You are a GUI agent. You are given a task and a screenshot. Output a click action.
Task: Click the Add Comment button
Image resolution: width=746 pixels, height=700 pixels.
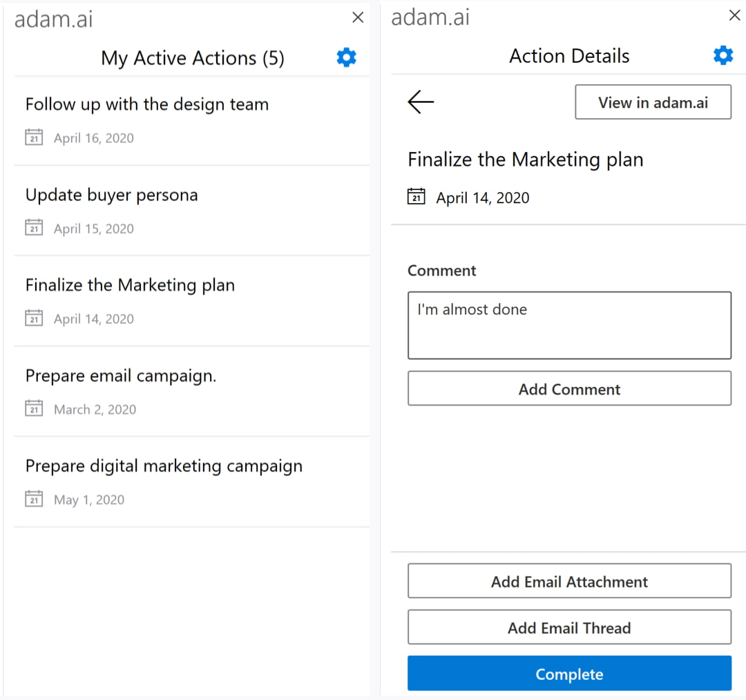tap(569, 389)
